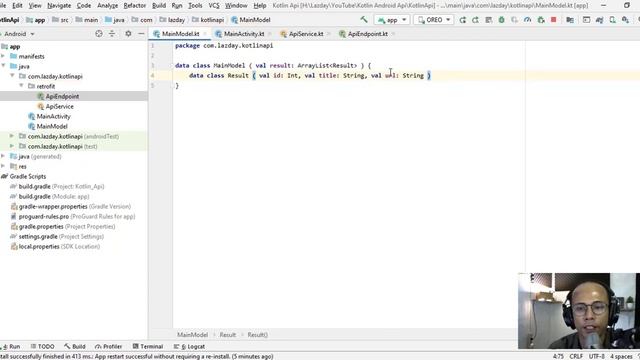Click the Result breadcrumb below editor
The width and height of the screenshot is (640, 360).
227,335
